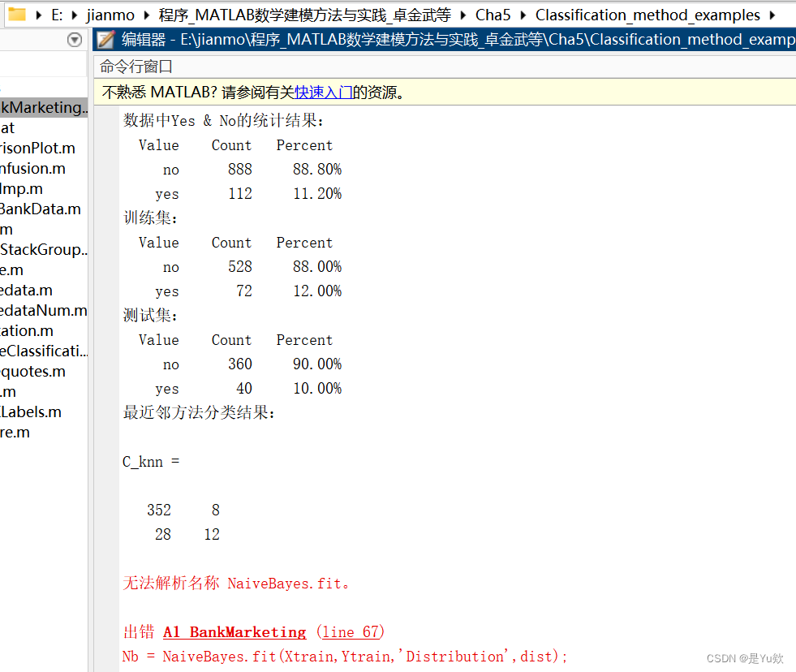Select jianmo folder in address path
The image size is (796, 672).
pos(110,15)
